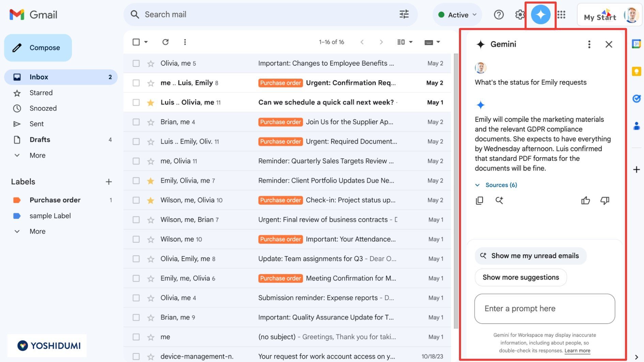This screenshot has width=644, height=362.
Task: Close the Gemini side panel
Action: pyautogui.click(x=609, y=44)
